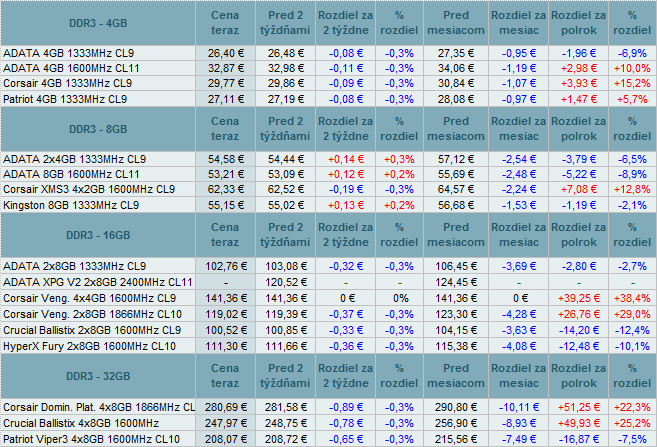The height and width of the screenshot is (447, 657).
Task: Click the -0,19 € two-week difference
Action: click(x=346, y=189)
